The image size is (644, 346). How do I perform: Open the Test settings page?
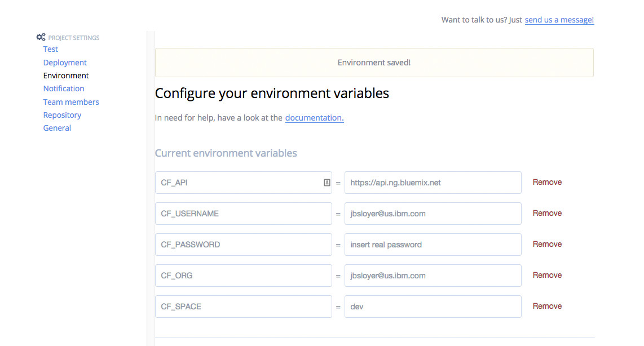pyautogui.click(x=51, y=49)
